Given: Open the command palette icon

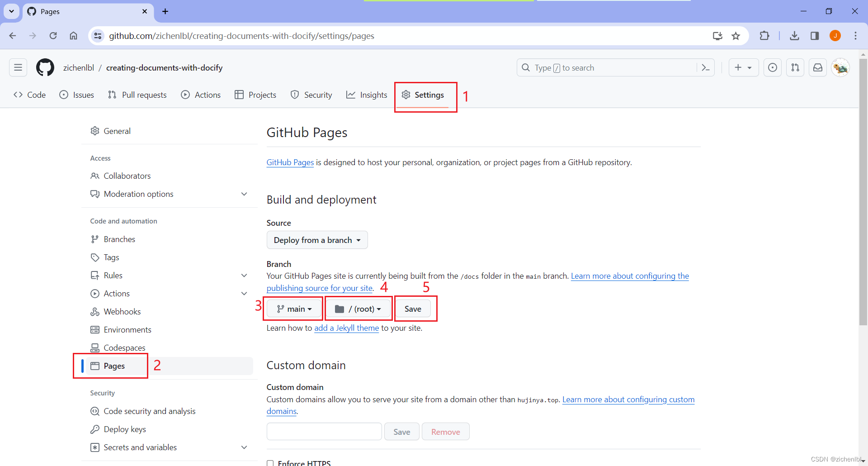Looking at the screenshot, I should 706,68.
